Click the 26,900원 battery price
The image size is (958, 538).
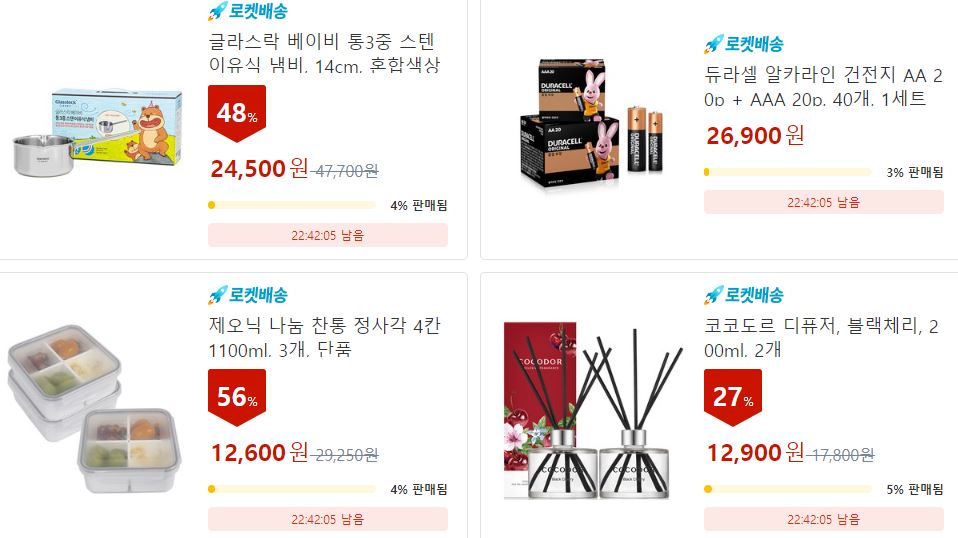755,136
